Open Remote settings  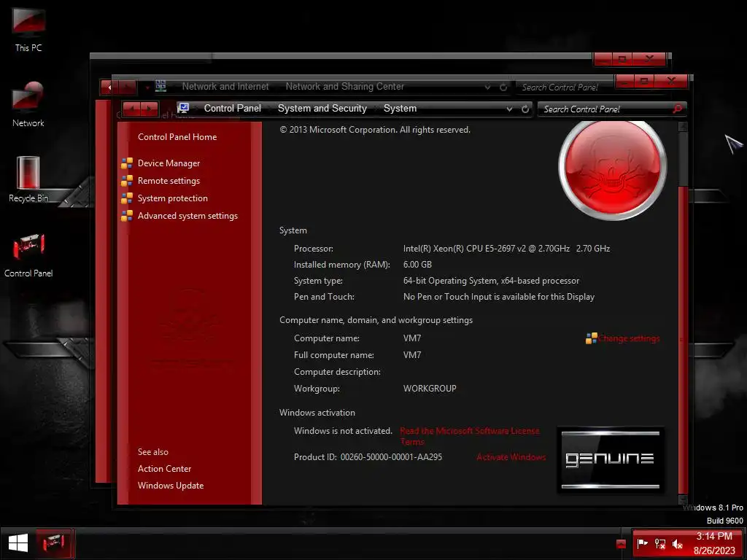[x=169, y=181]
